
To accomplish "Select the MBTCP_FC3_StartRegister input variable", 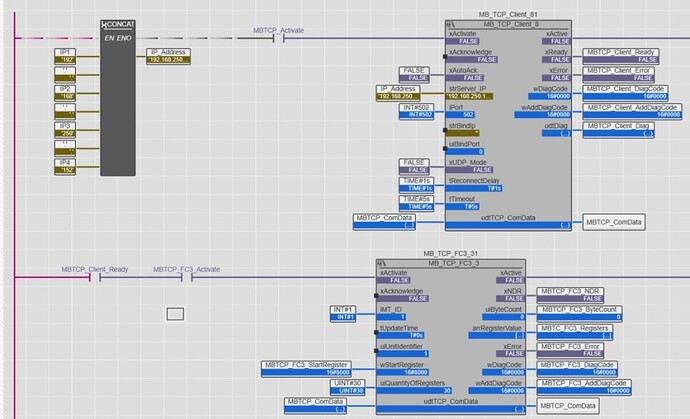I will coord(305,364).
